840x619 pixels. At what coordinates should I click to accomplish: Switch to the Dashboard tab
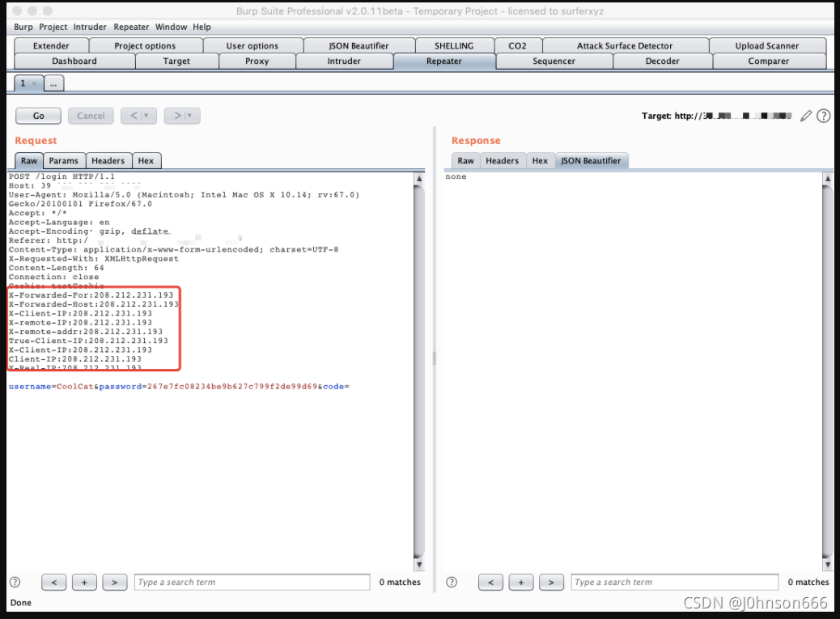[74, 61]
